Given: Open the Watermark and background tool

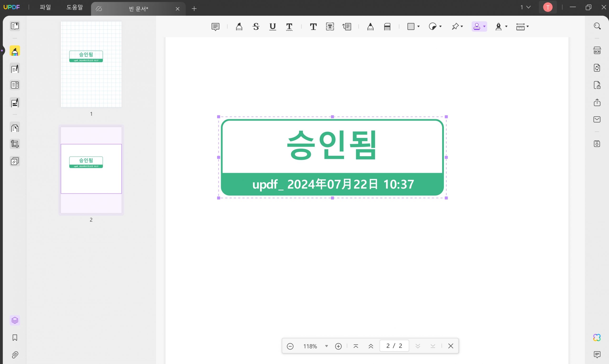Looking at the screenshot, I should click(x=15, y=161).
